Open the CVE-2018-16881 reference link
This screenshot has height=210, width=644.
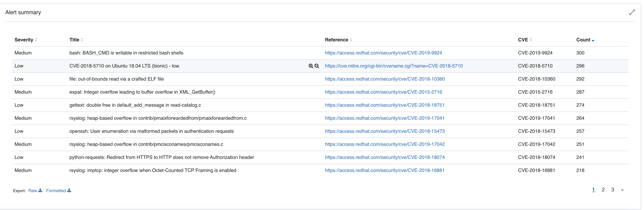coord(385,170)
